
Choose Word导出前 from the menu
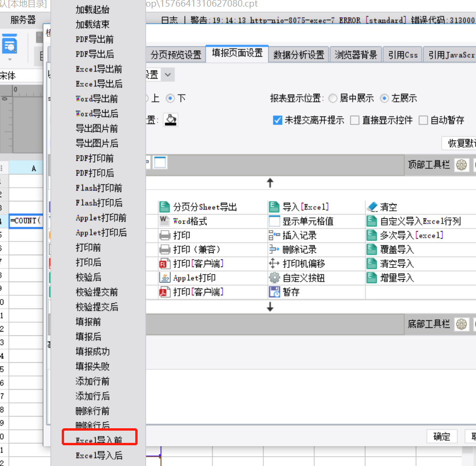coord(97,99)
